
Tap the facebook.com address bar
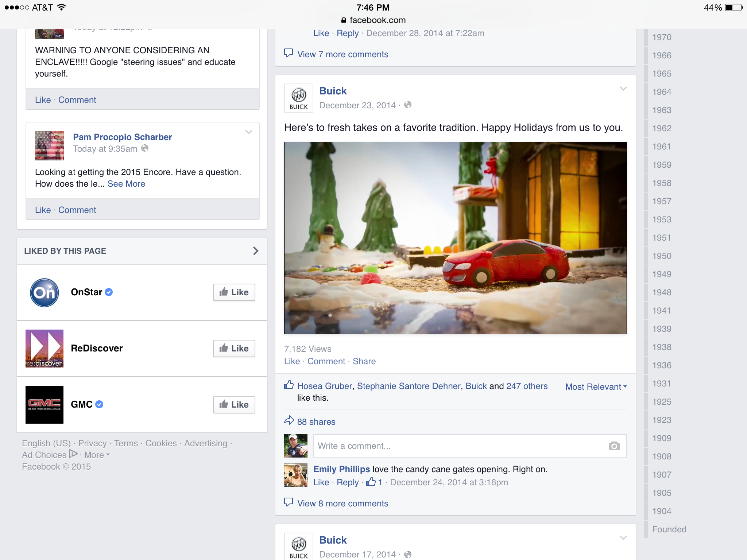point(373,20)
